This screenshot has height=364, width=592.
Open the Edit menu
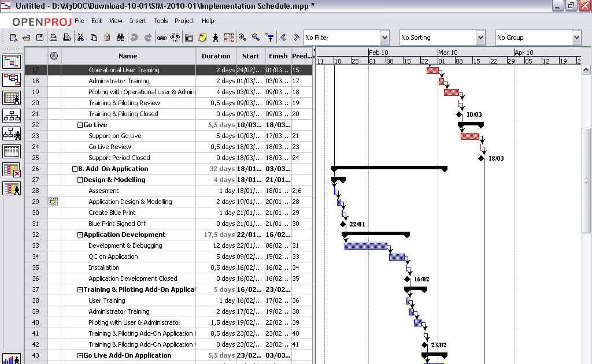point(97,21)
